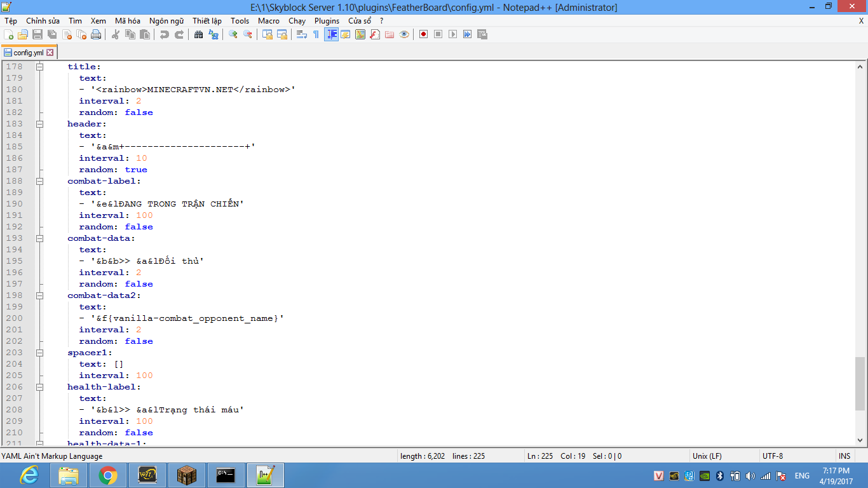Collapse the combat-label: fold at line 188
Screen dimensions: 868x488
coord(39,181)
